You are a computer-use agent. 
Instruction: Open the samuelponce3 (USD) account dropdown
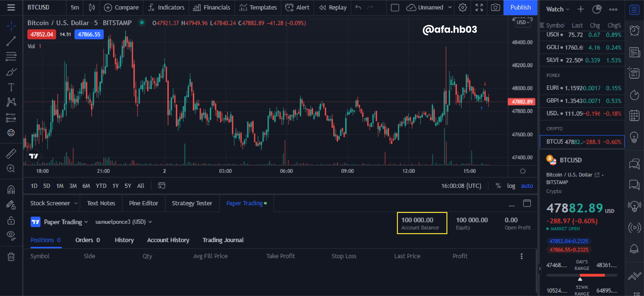(x=124, y=222)
